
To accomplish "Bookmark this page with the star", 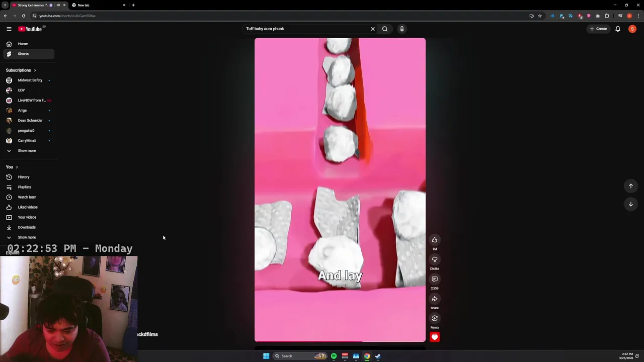I will [x=540, y=16].
